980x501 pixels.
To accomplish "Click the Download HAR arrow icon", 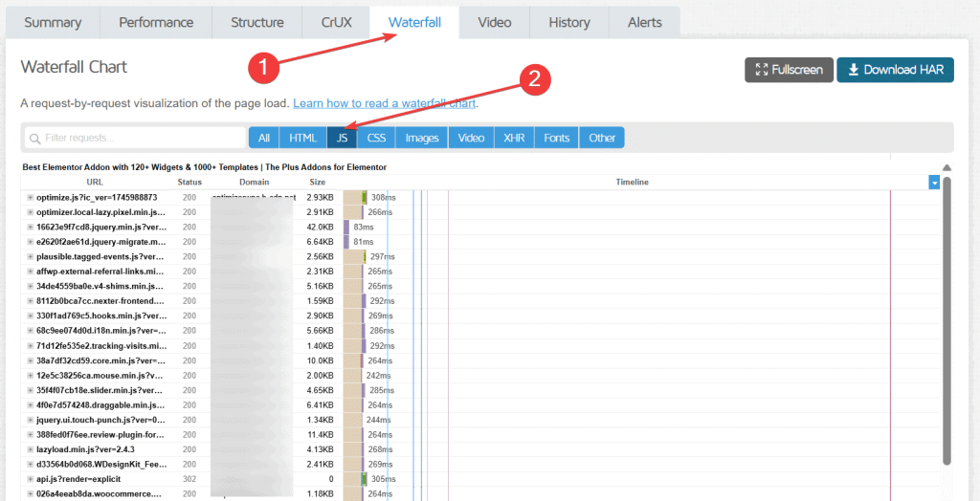I will click(852, 70).
